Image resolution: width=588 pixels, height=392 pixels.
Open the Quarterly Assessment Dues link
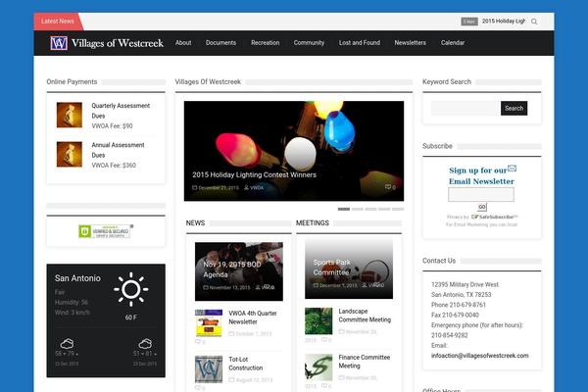point(121,111)
